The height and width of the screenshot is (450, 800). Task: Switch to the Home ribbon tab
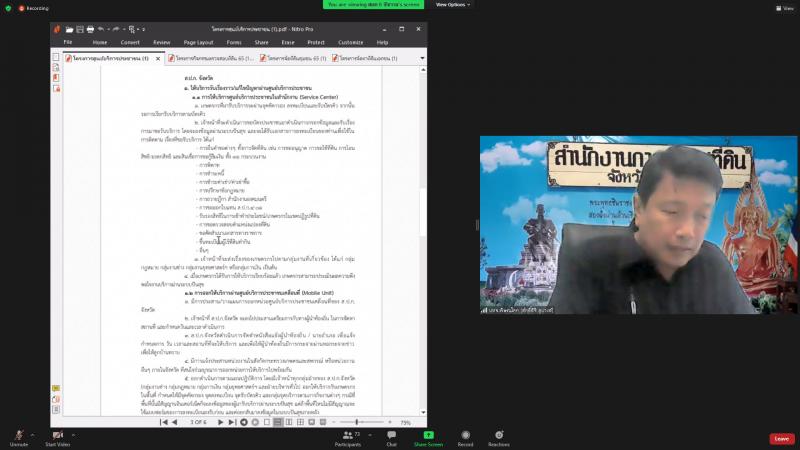(100, 42)
